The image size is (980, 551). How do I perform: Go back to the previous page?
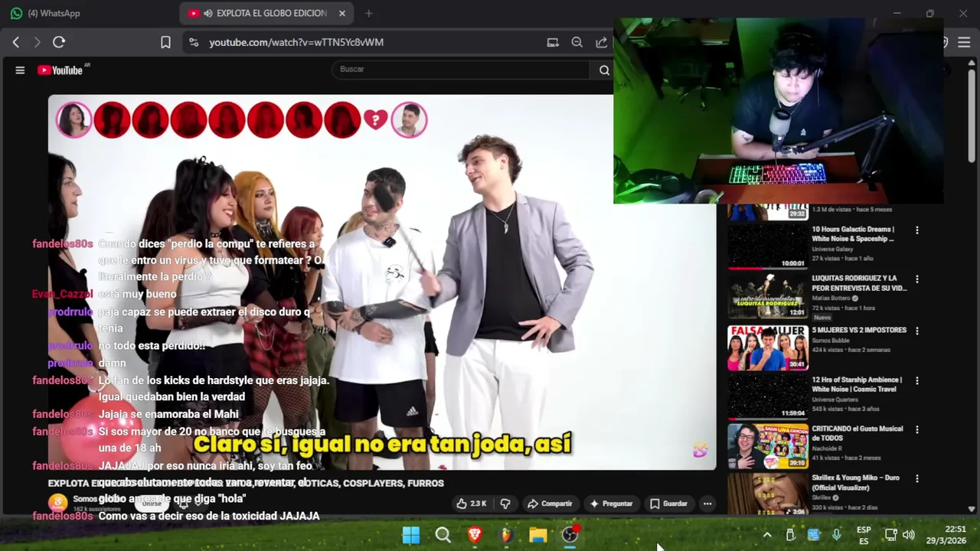[16, 42]
